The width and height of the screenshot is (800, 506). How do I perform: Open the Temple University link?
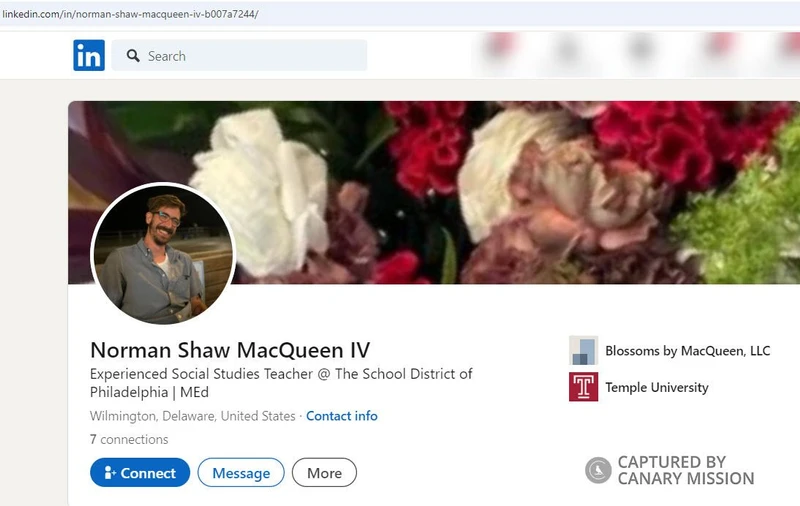(657, 387)
